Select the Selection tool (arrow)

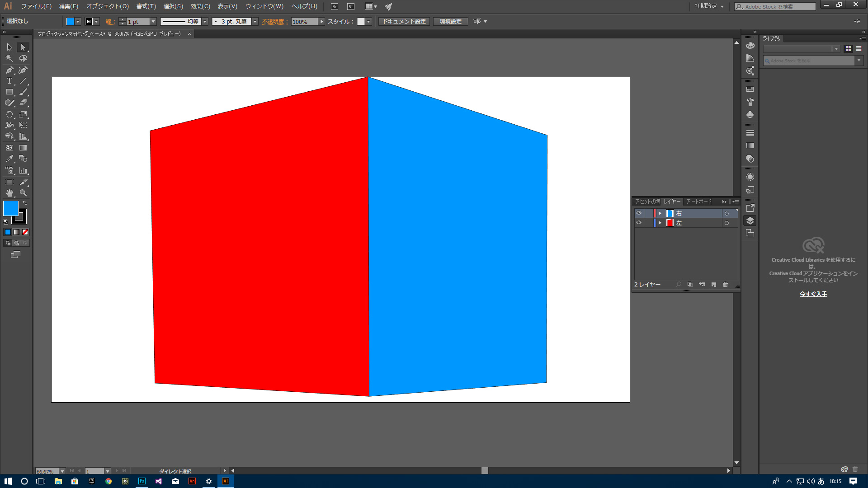(x=9, y=47)
